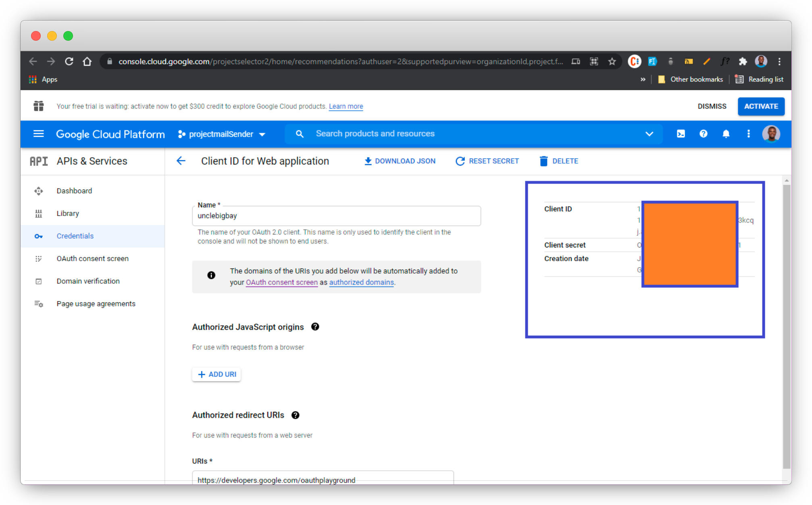
Task: Click the APIs & Services heading
Action: point(92,161)
